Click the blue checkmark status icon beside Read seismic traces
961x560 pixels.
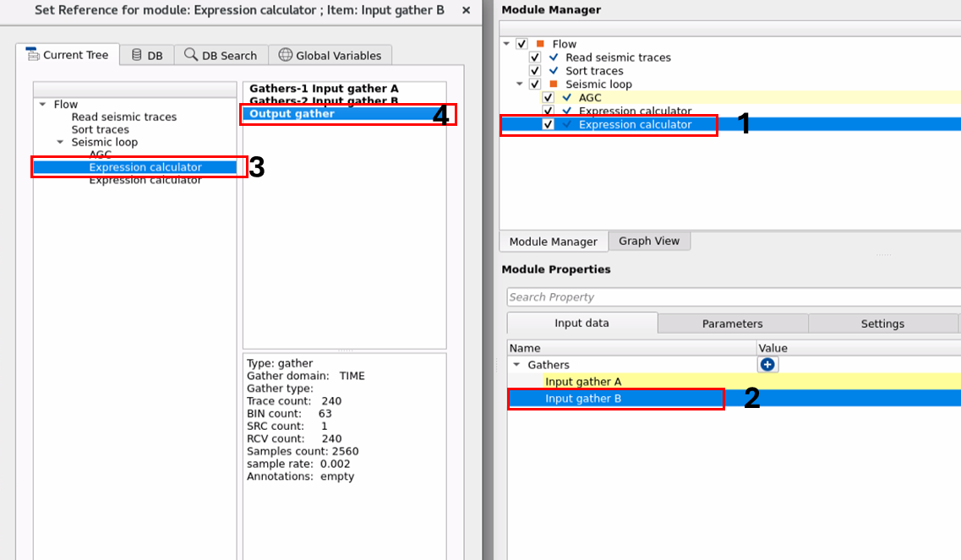tap(554, 57)
